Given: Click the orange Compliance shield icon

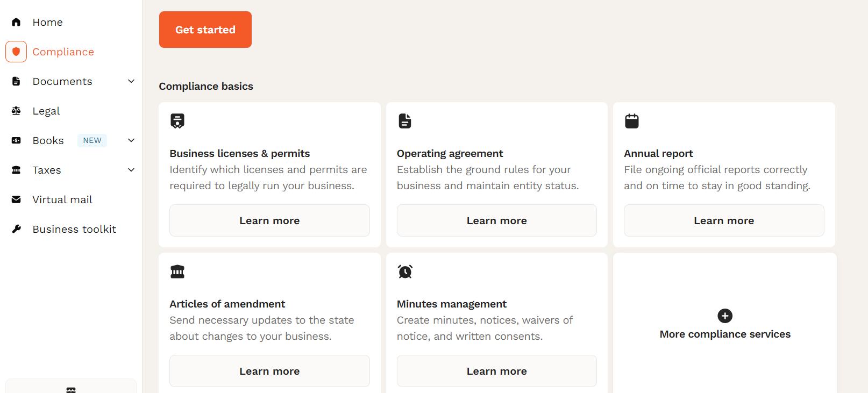Looking at the screenshot, I should (x=16, y=52).
